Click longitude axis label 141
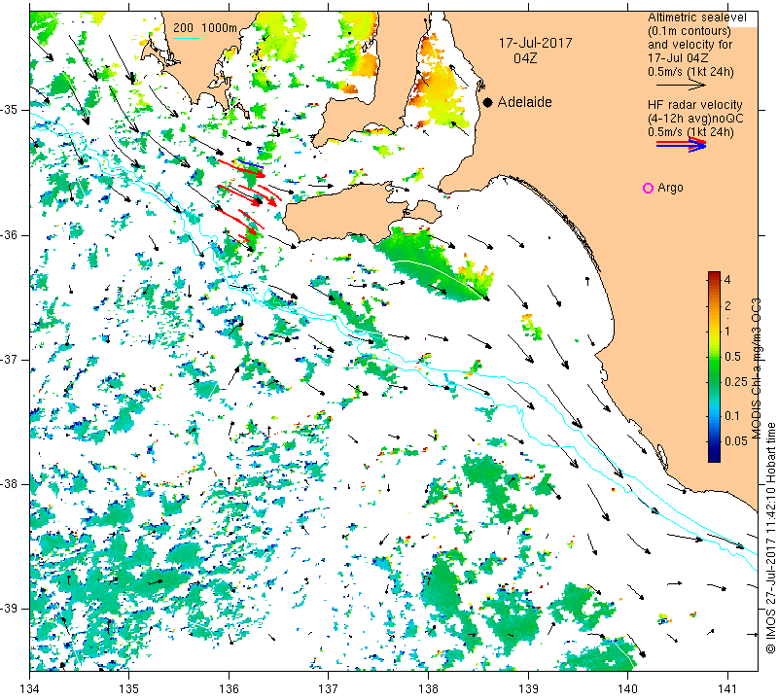 [727, 688]
